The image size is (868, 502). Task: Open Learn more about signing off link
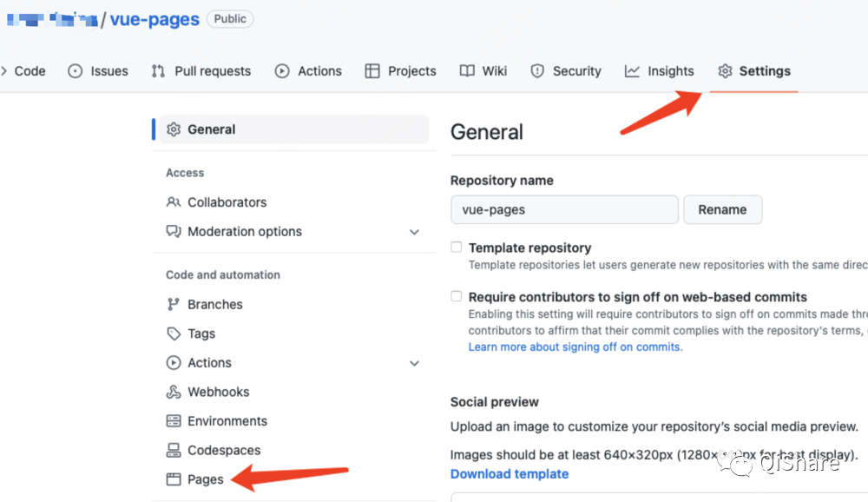click(x=575, y=347)
